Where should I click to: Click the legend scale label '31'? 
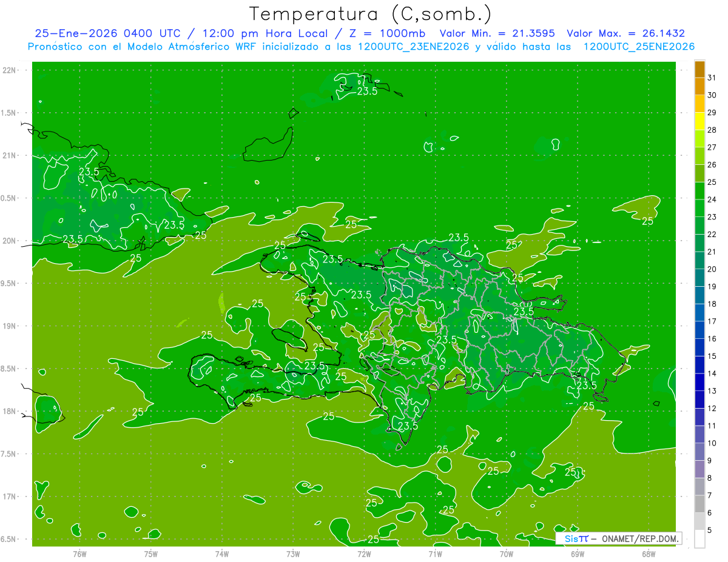coord(712,78)
